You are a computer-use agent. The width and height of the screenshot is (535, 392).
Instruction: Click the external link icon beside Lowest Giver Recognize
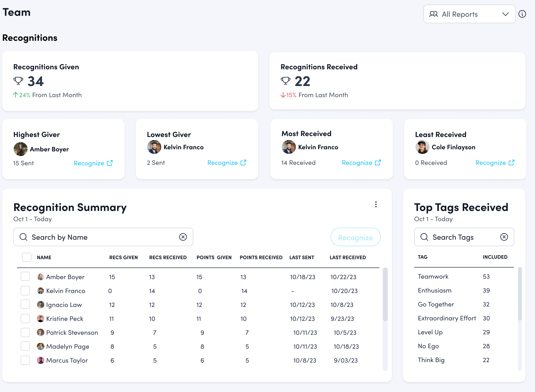[243, 163]
